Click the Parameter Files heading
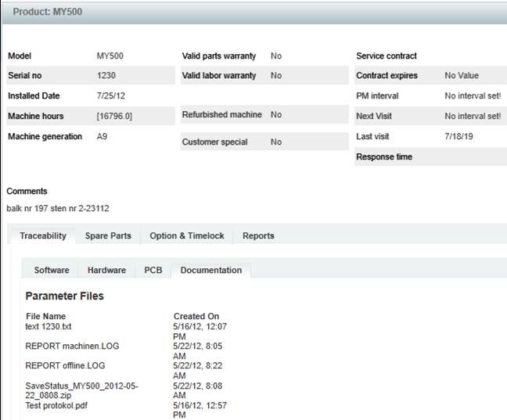This screenshot has width=507, height=420. tap(65, 296)
